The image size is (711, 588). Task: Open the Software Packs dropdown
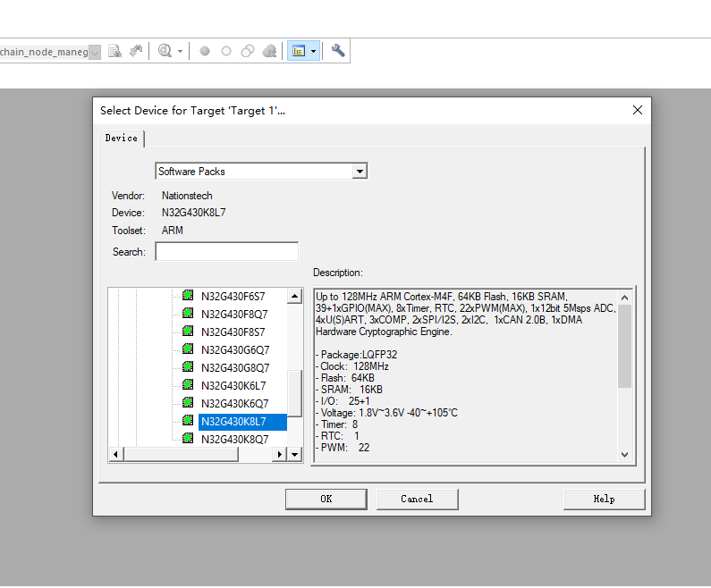pos(359,172)
